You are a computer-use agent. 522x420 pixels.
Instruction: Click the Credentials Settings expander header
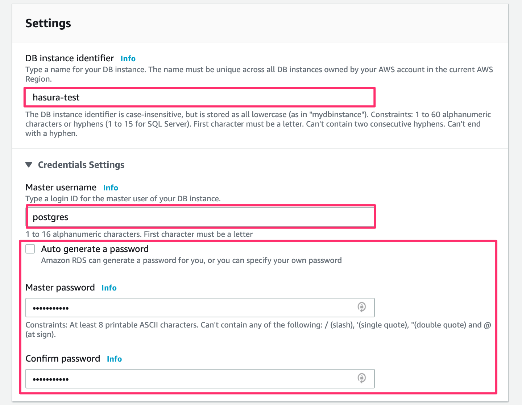pos(81,164)
